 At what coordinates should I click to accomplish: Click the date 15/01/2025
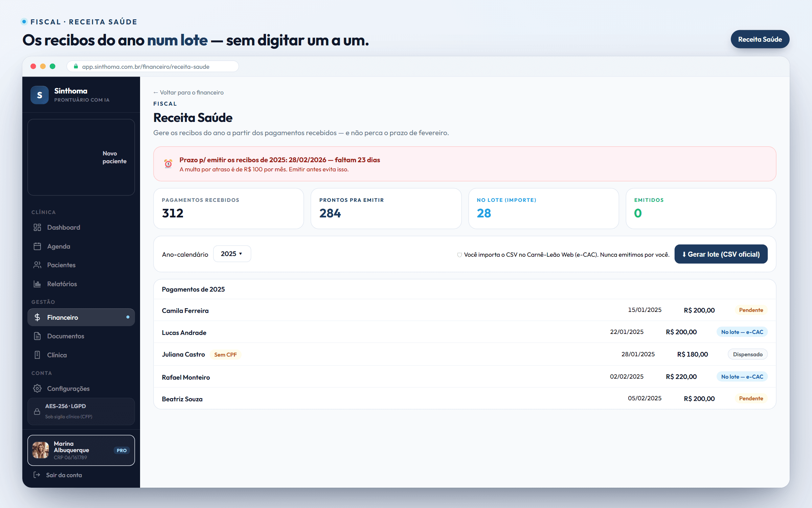[x=645, y=310]
